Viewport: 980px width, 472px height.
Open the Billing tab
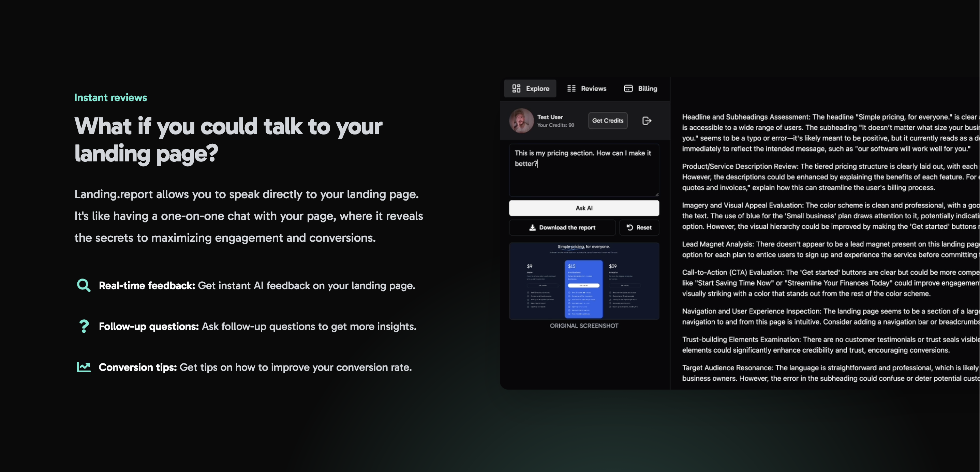tap(641, 89)
